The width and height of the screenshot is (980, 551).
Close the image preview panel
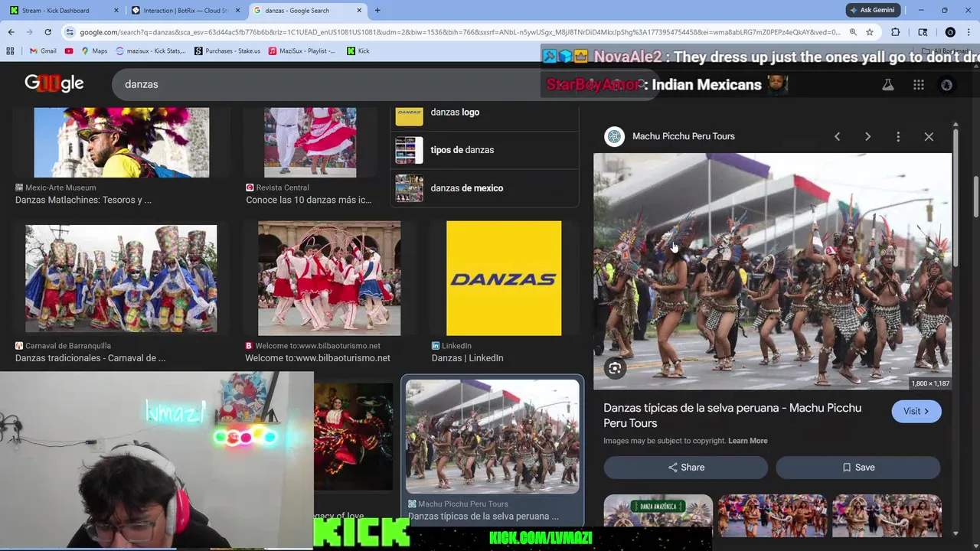click(x=929, y=136)
